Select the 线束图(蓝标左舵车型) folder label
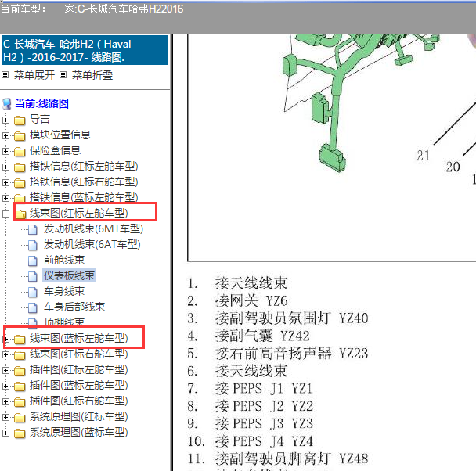476x471 pixels. 78,338
